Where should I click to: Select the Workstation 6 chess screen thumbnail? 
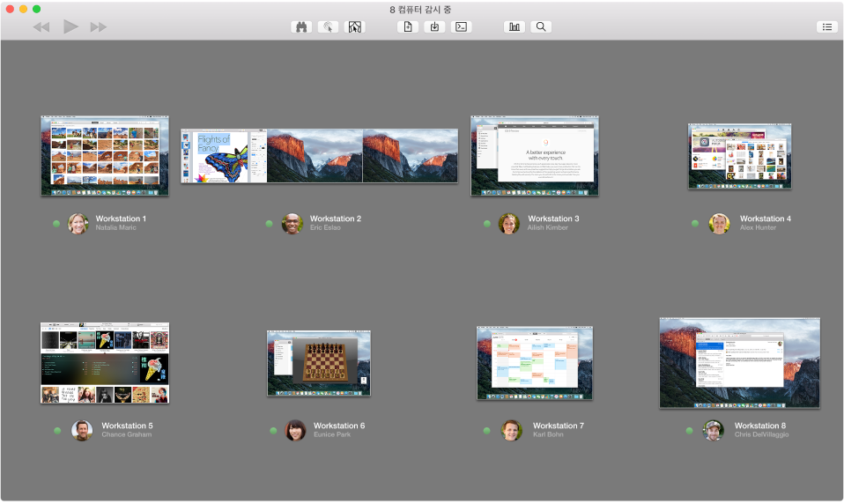click(x=319, y=363)
